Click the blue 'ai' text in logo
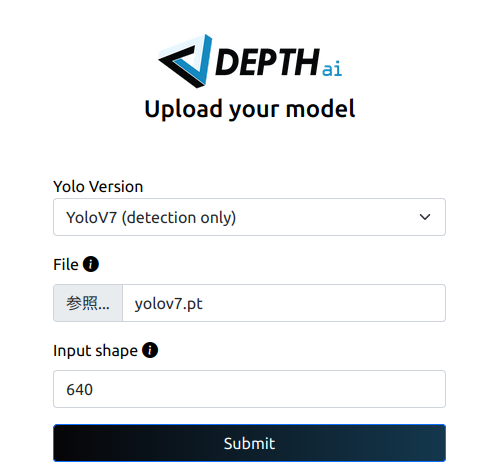477x473 pixels. [332, 69]
